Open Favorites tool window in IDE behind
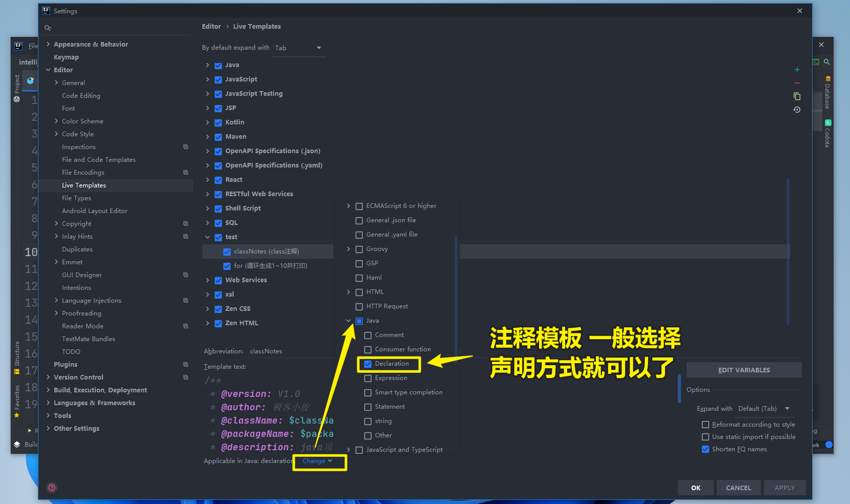 [17, 401]
